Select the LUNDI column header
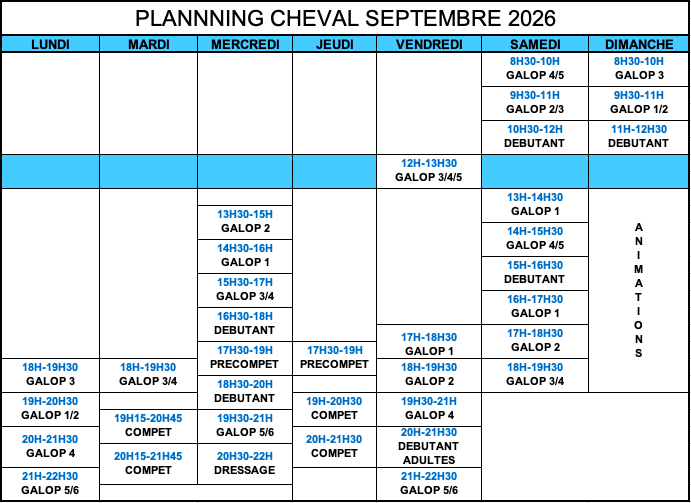Screen dimensions: 691x503 tap(50, 45)
